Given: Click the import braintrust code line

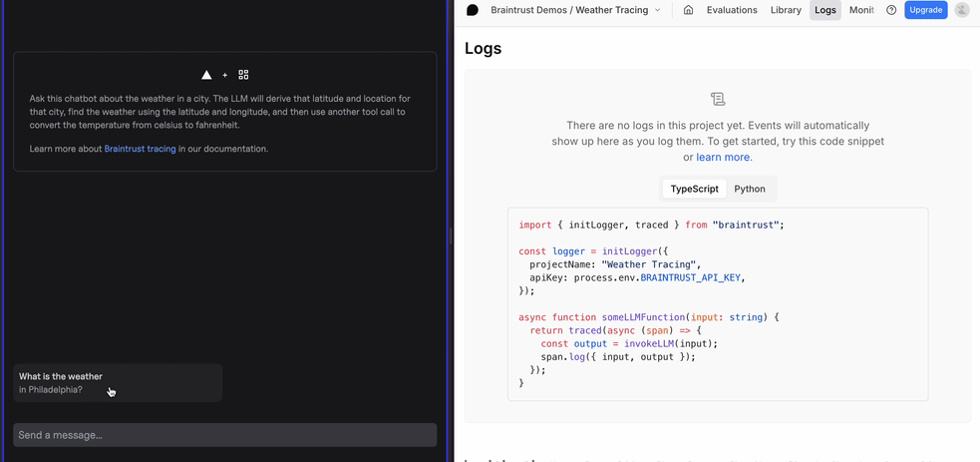Looking at the screenshot, I should coord(651,225).
